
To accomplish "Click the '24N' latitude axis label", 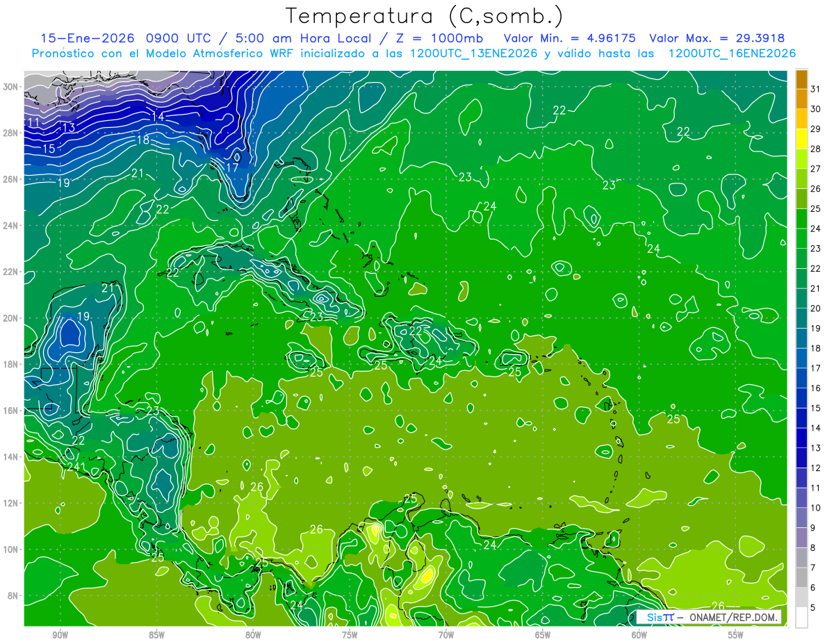I will (11, 226).
